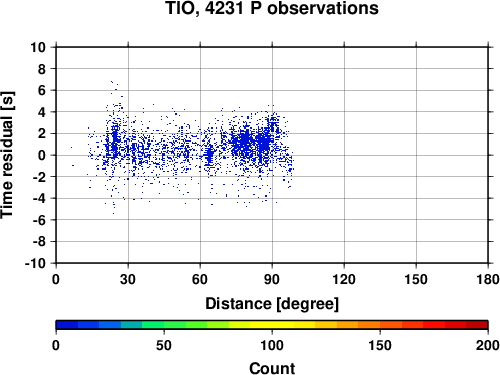The height and width of the screenshot is (375, 500).
Task: Click the x-axis tick label 180
Action: pos(488,279)
